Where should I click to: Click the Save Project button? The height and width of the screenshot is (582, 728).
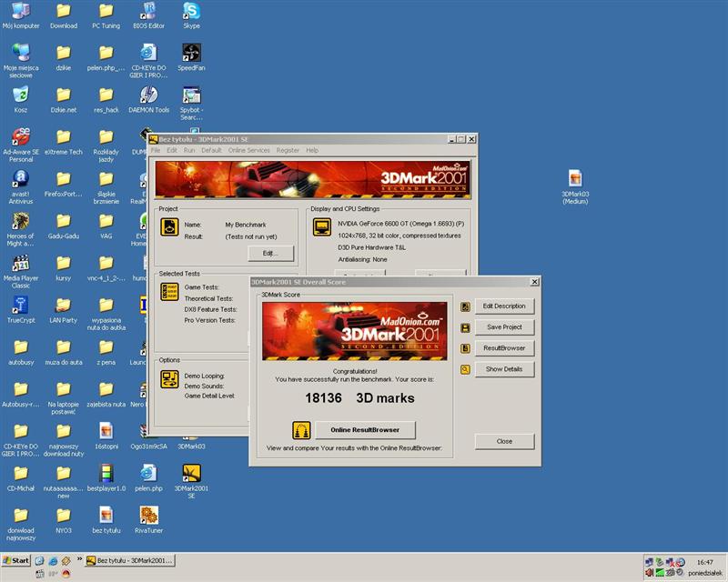(504, 327)
